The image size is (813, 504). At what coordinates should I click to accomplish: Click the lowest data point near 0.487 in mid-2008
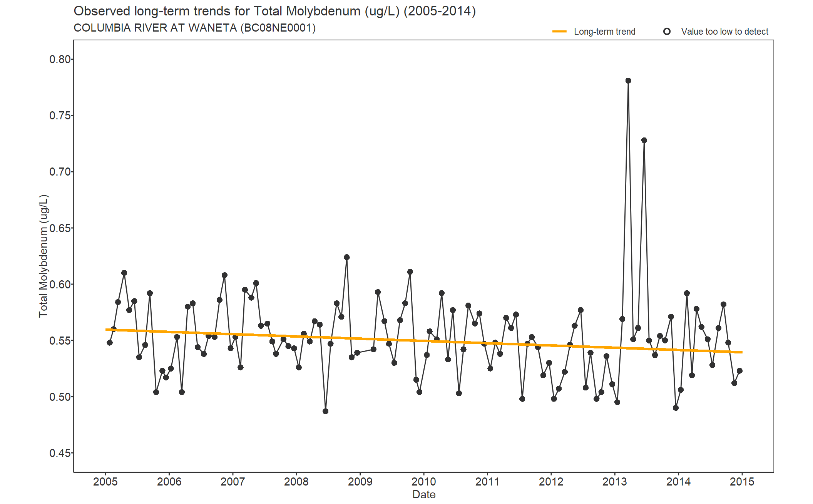pyautogui.click(x=326, y=411)
